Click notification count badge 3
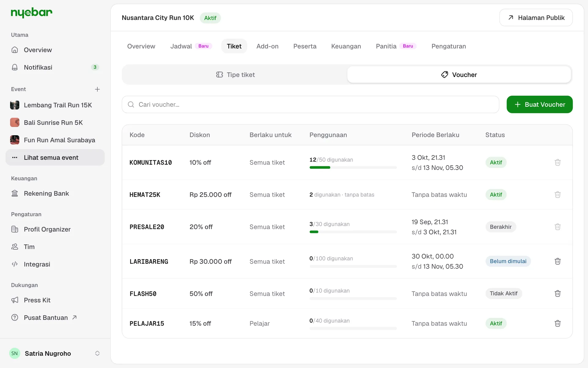The height and width of the screenshot is (368, 588). point(95,67)
